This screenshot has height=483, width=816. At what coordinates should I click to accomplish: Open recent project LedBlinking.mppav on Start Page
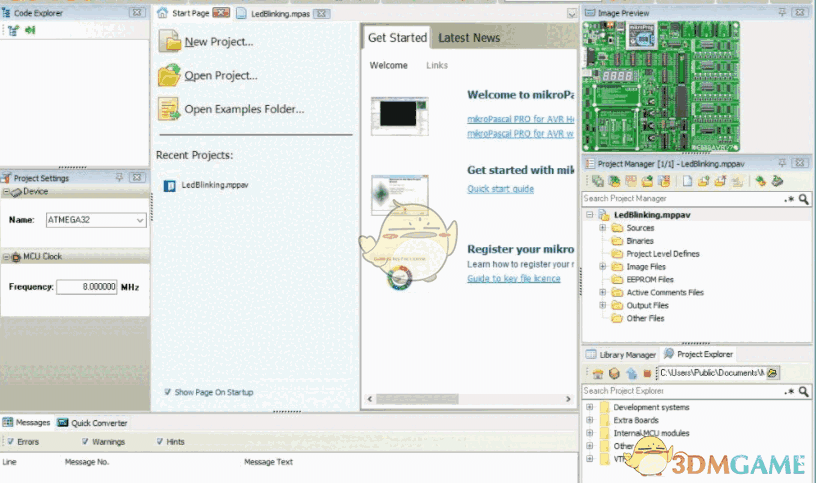214,185
